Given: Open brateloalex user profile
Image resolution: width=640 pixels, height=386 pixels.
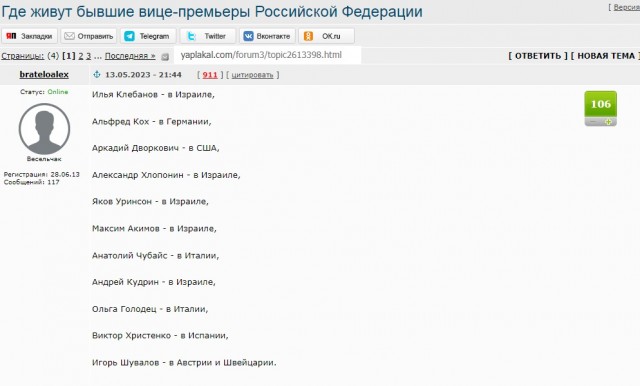Looking at the screenshot, I should pos(44,75).
